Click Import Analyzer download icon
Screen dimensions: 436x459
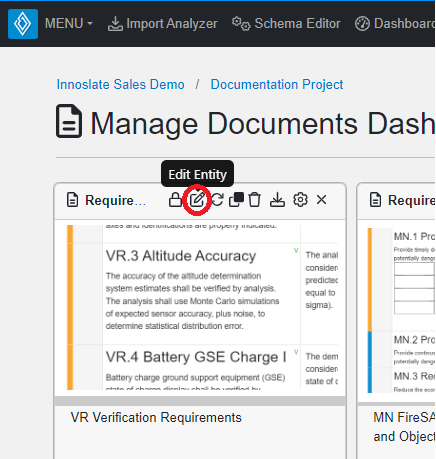pyautogui.click(x=115, y=24)
